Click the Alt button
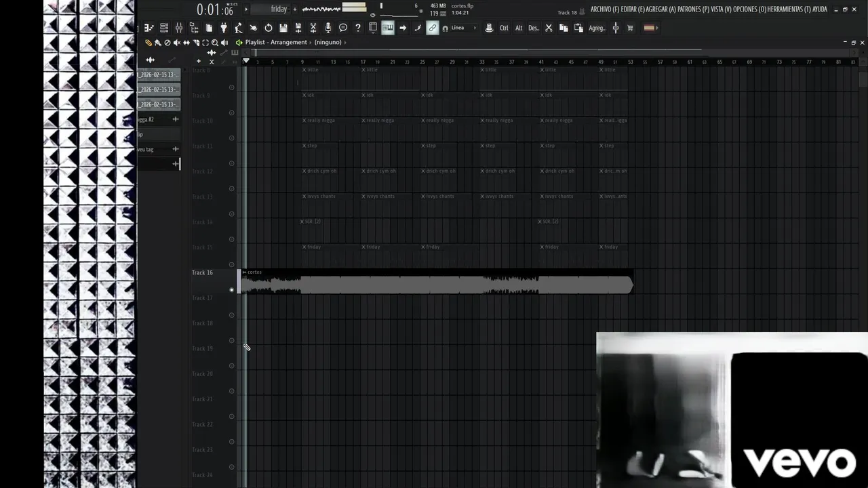The image size is (868, 488). (519, 28)
